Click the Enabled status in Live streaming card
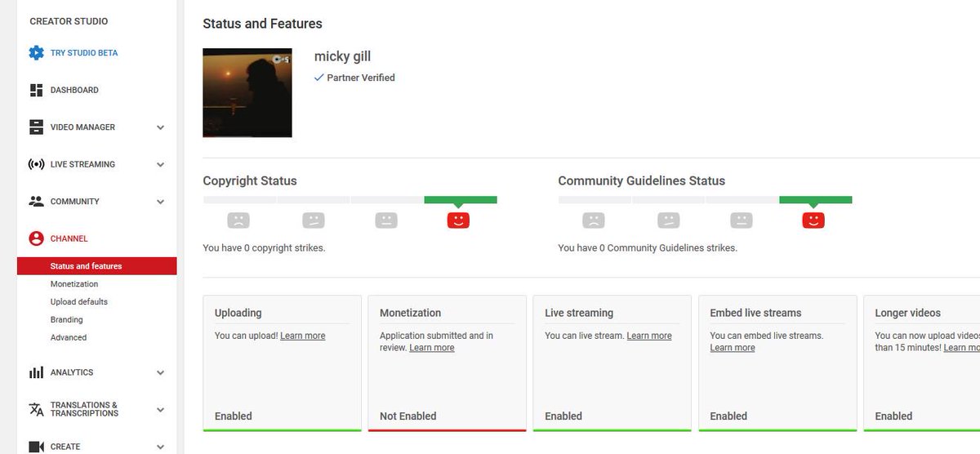This screenshot has width=980, height=454. 563,416
